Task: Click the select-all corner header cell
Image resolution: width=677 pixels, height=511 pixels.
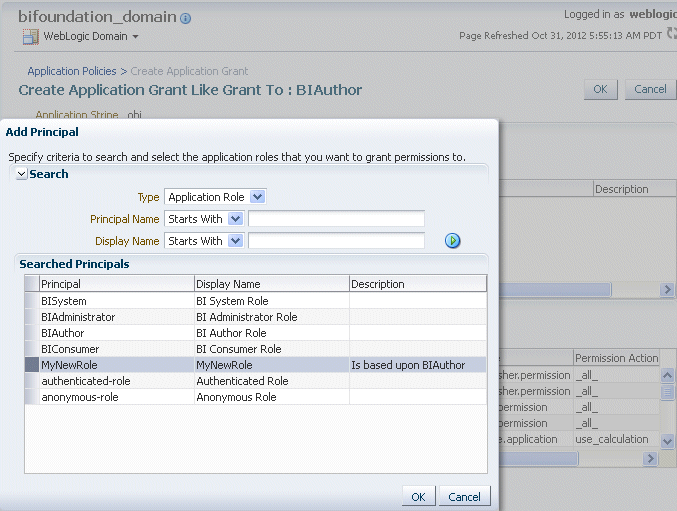Action: 32,284
